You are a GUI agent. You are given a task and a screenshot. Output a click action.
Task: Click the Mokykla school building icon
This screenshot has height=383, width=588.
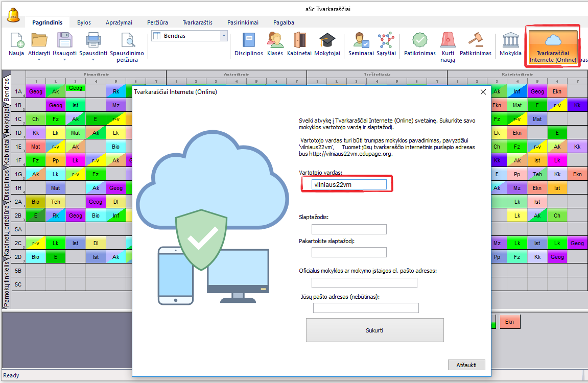point(510,41)
